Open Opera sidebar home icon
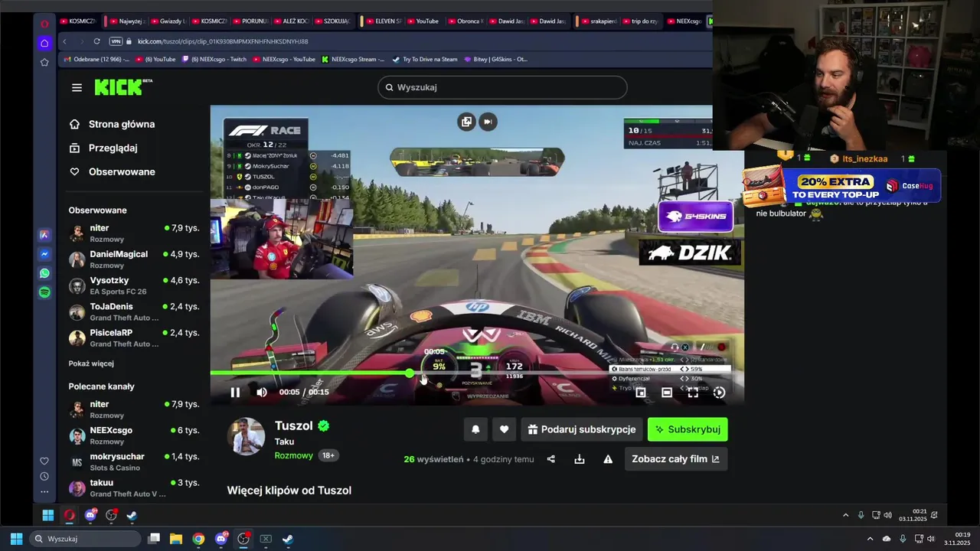Image resolution: width=980 pixels, height=551 pixels. tap(44, 43)
